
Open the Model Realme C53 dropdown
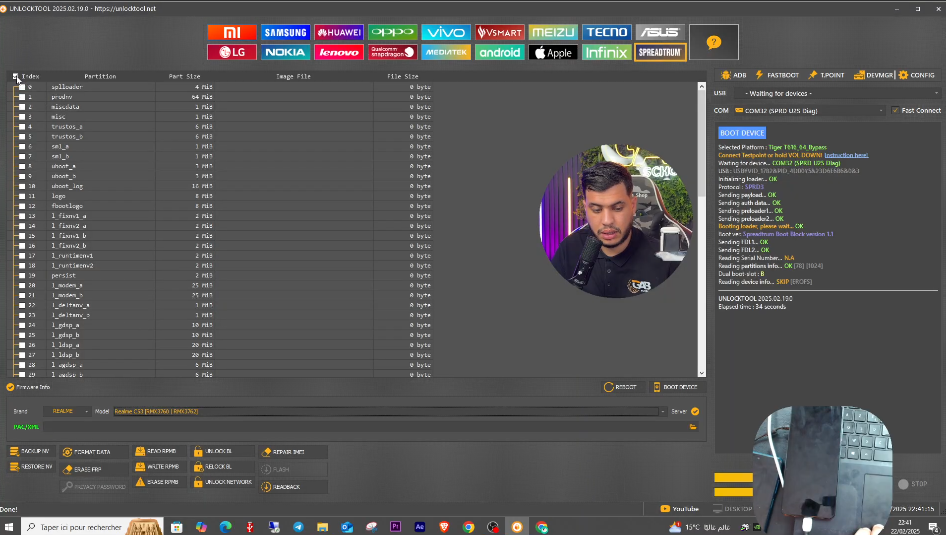pyautogui.click(x=390, y=411)
